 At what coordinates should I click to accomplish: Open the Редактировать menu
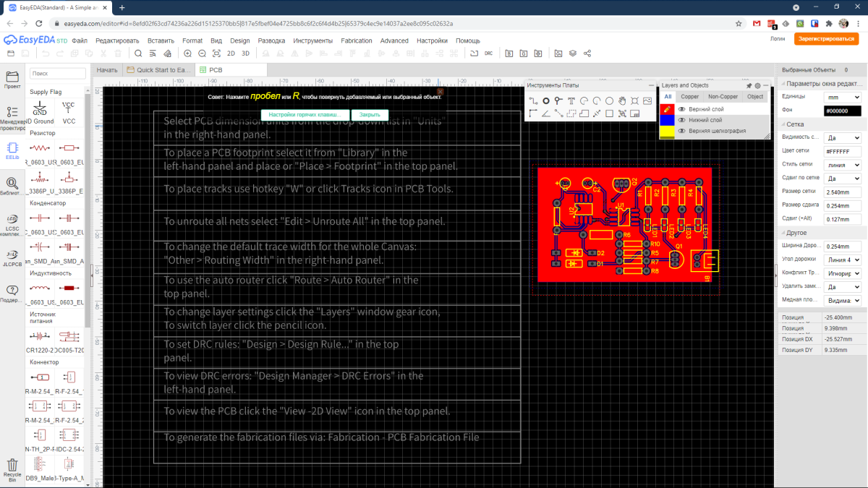pyautogui.click(x=117, y=40)
